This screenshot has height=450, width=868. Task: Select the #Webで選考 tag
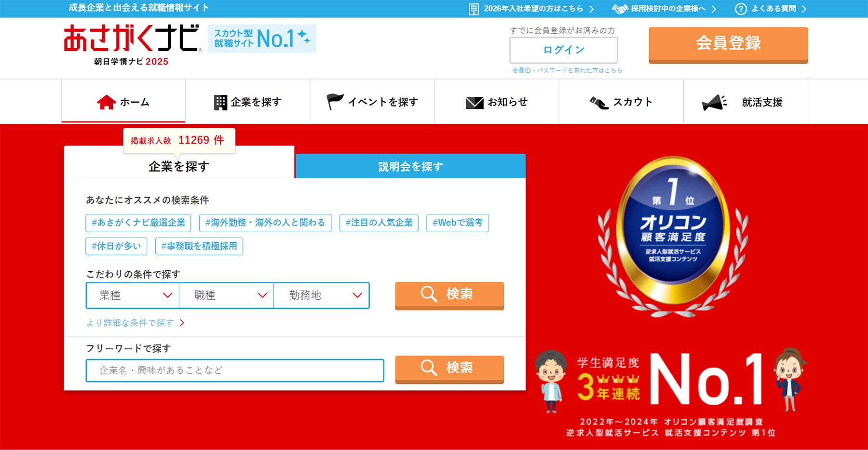(458, 223)
